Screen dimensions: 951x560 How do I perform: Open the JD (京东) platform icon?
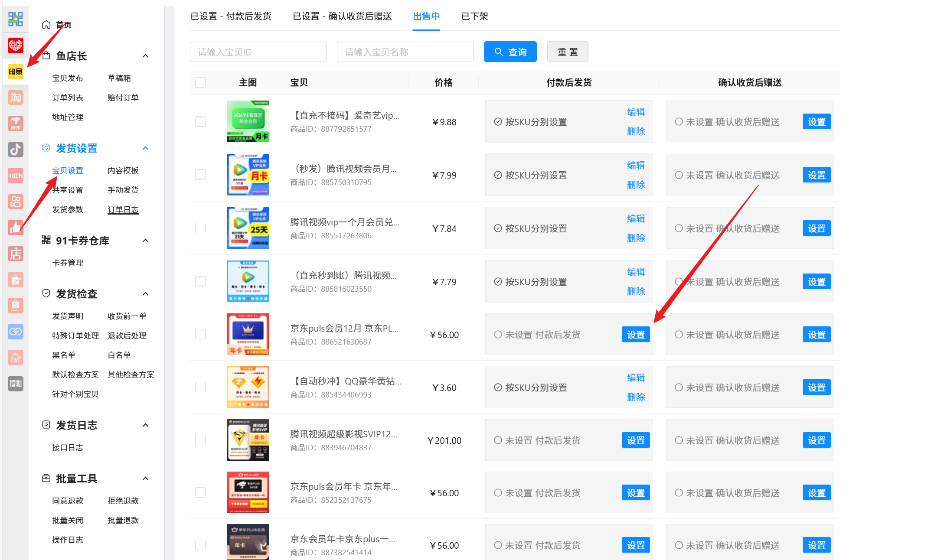point(16,124)
